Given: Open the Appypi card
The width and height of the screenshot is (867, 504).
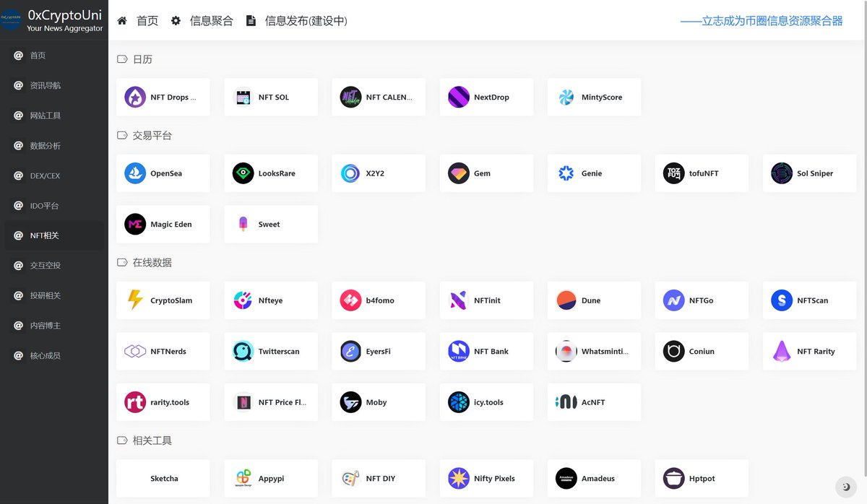Looking at the screenshot, I should (x=271, y=479).
